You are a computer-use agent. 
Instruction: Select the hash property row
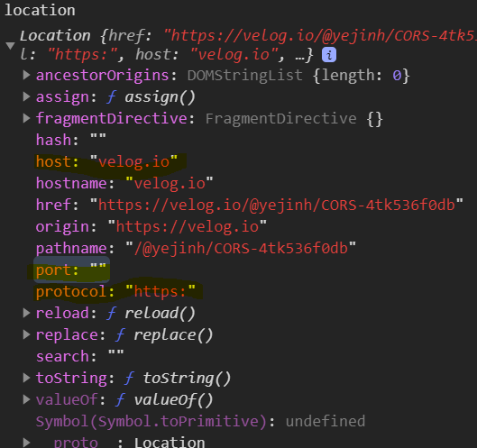pos(71,141)
